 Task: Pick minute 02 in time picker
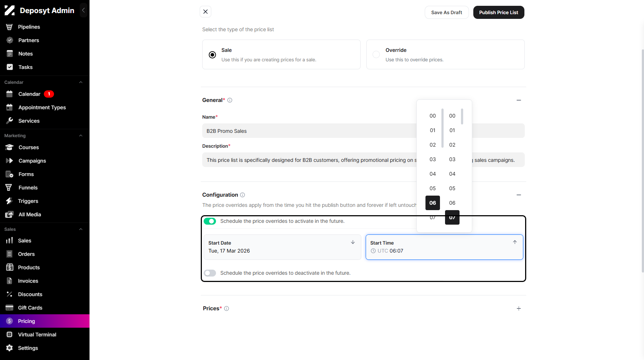[452, 145]
